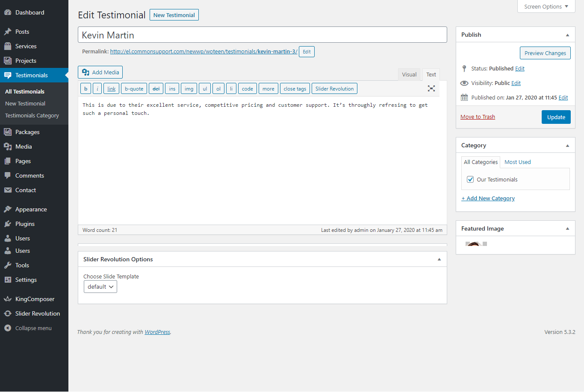584x392 pixels.
Task: Click the distraction-free fullscreen editor icon
Action: point(431,88)
